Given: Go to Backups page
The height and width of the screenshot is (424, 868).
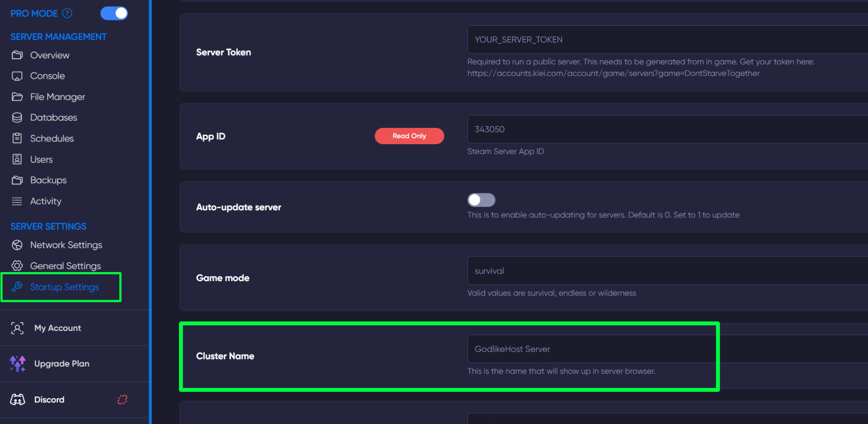Looking at the screenshot, I should click(48, 180).
